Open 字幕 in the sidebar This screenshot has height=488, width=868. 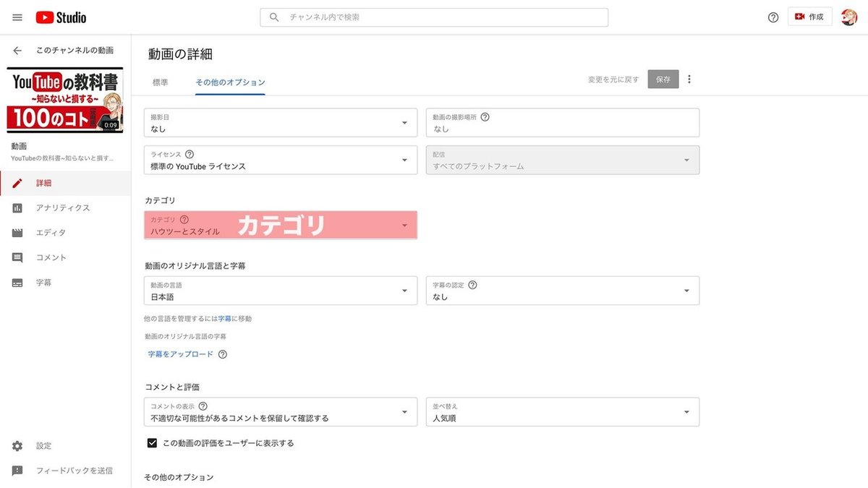[65, 283]
